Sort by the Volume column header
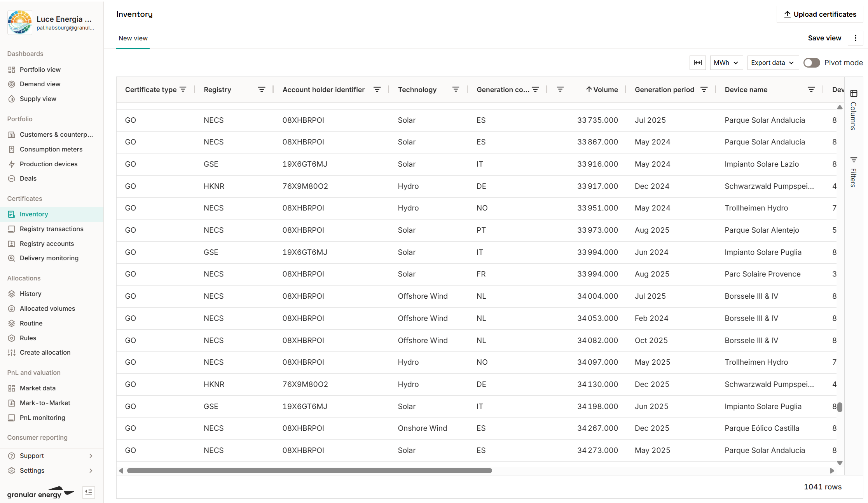 (x=605, y=89)
